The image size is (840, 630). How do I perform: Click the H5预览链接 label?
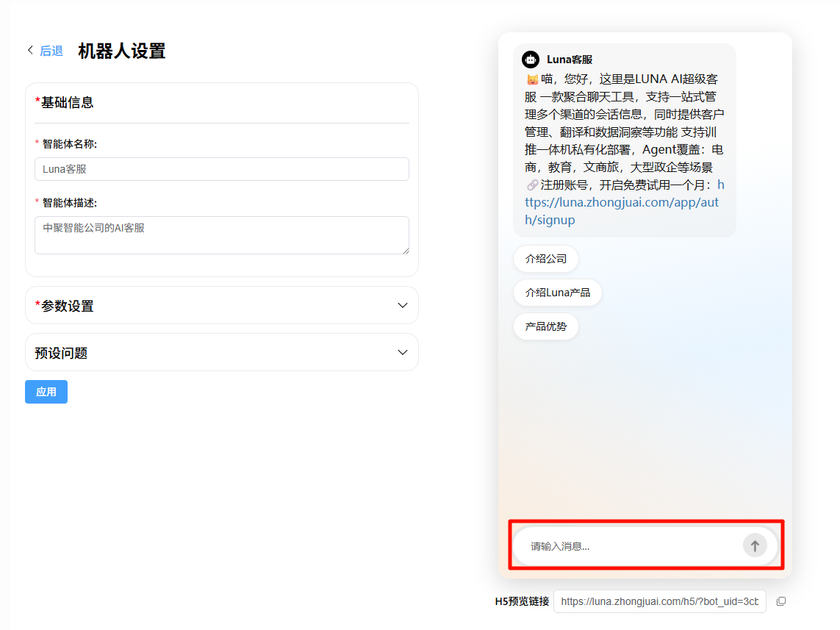coord(522,601)
